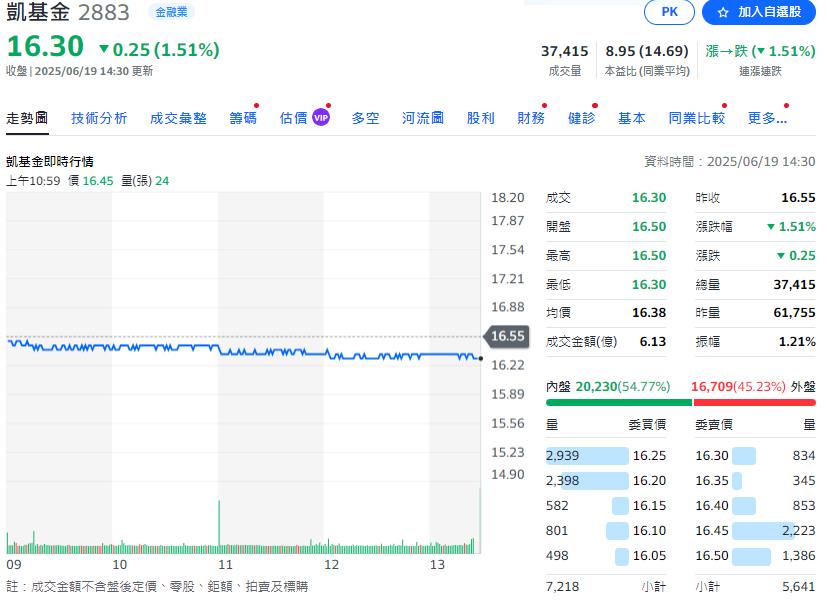The width and height of the screenshot is (827, 604).
Task: Click the 345 ask volume at 16.35
Action: (804, 481)
